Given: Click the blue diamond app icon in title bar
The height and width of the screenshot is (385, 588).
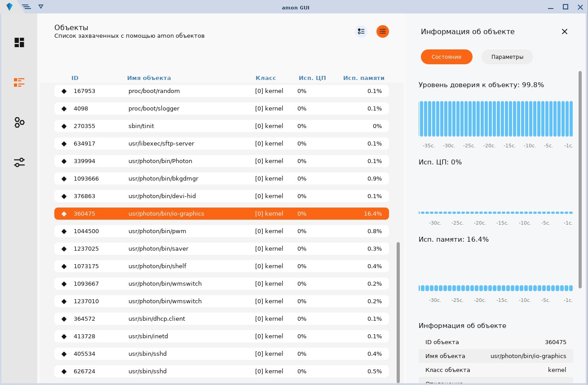Looking at the screenshot, I should click(9, 7).
